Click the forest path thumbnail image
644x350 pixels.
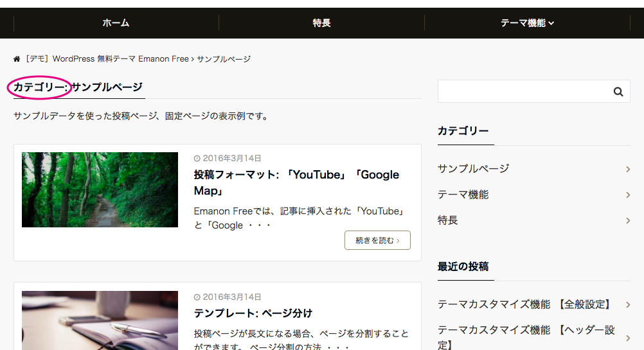click(100, 189)
